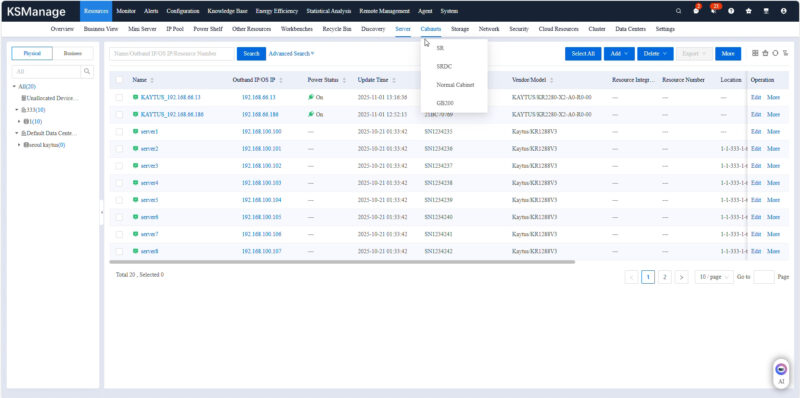
Task: Open messages icon with badge 2
Action: [x=696, y=11]
